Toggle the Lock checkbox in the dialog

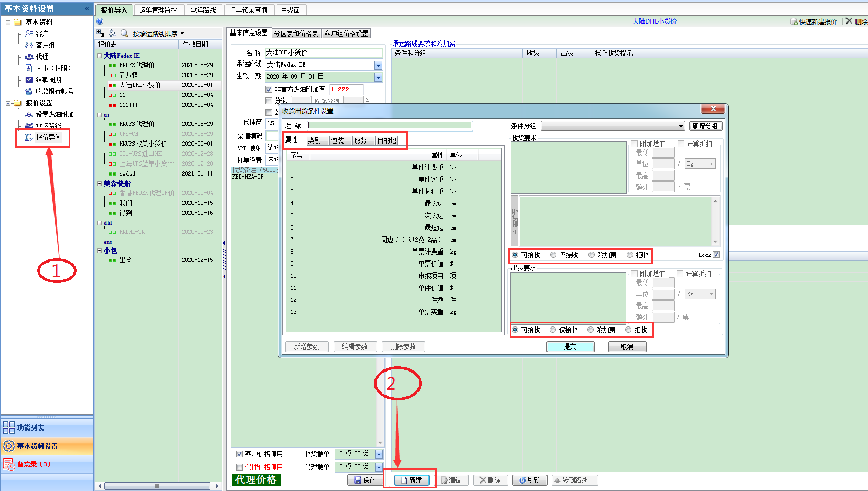click(x=716, y=255)
